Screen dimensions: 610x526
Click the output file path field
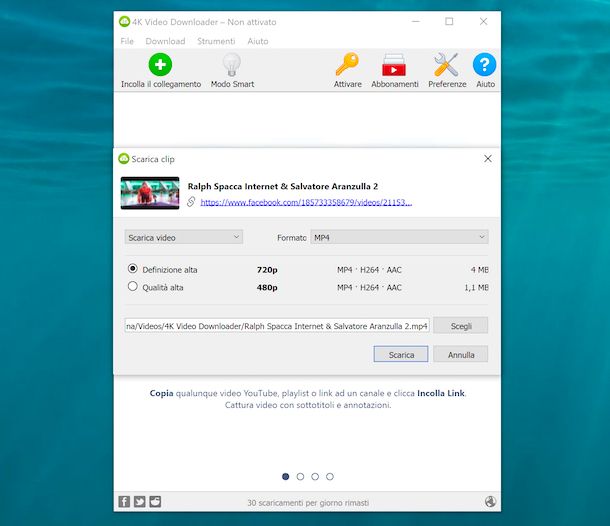tap(277, 326)
